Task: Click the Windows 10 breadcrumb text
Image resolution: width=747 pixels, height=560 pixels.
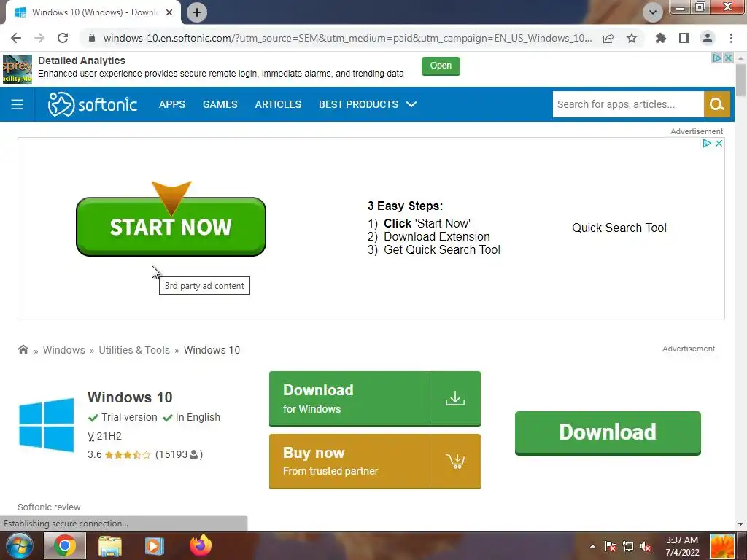Action: [x=212, y=350]
